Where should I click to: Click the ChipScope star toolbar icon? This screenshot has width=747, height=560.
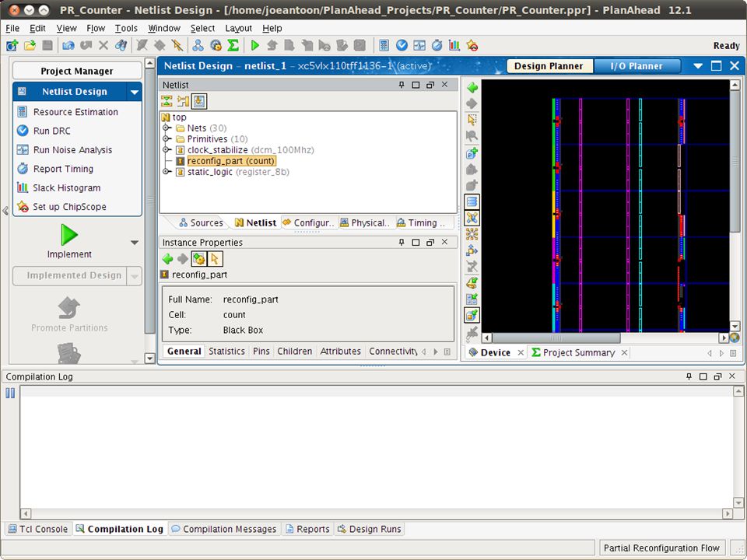472,46
